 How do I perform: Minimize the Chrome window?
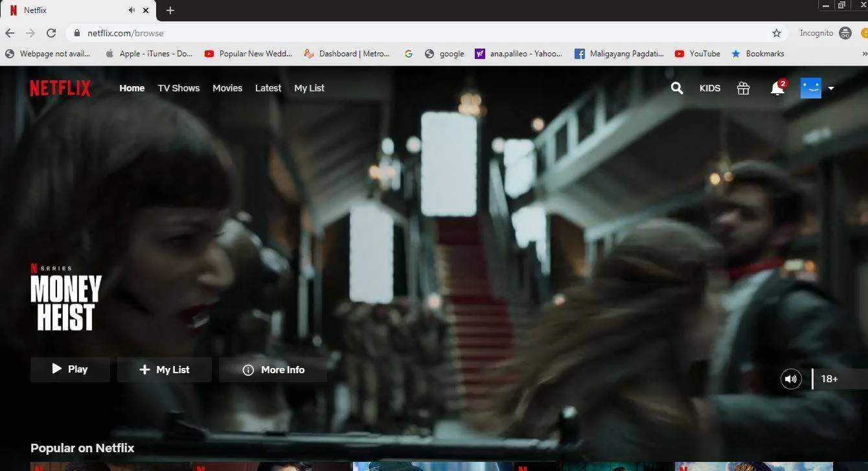825,5
